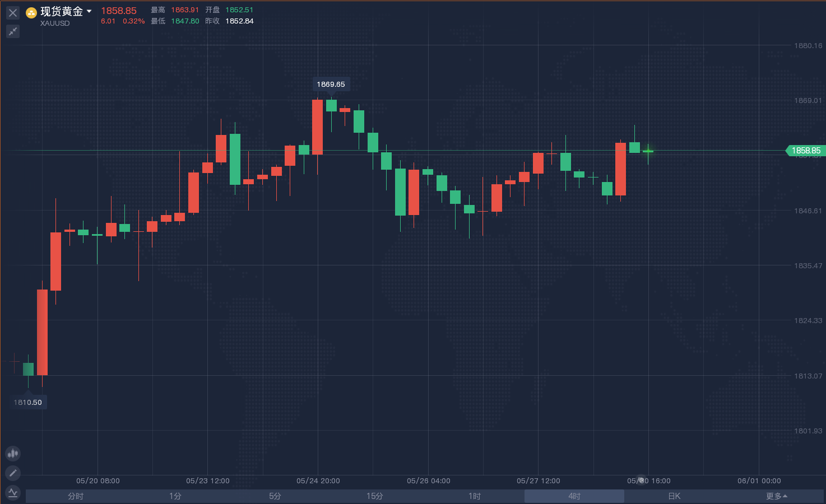The width and height of the screenshot is (826, 504).
Task: Click the 开盘 value 1852.51
Action: click(239, 10)
